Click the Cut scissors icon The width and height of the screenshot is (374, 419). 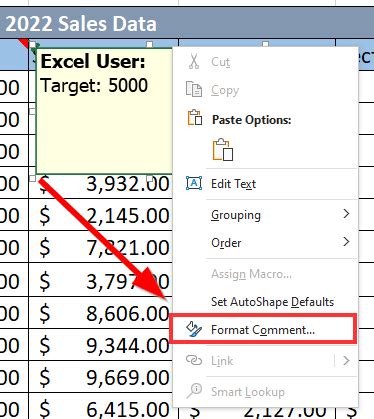[194, 62]
